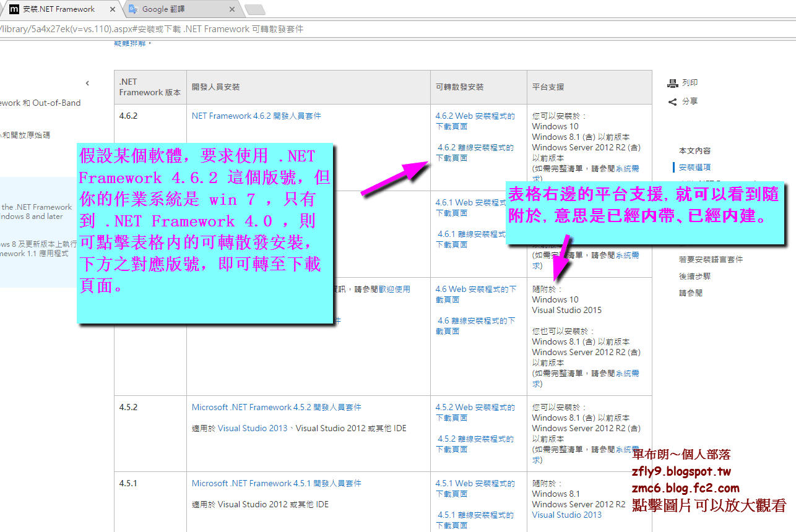This screenshot has width=796, height=532.
Task: Jump to 本文內容 in the right navigation
Action: pyautogui.click(x=694, y=150)
